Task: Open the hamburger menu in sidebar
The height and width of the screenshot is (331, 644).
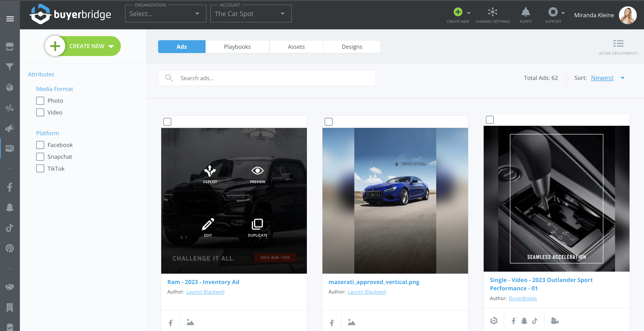Action: coord(10,19)
